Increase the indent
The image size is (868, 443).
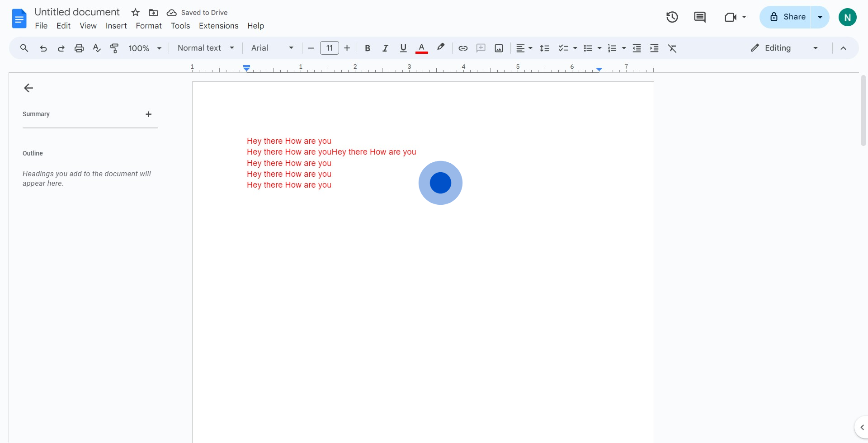coord(654,48)
